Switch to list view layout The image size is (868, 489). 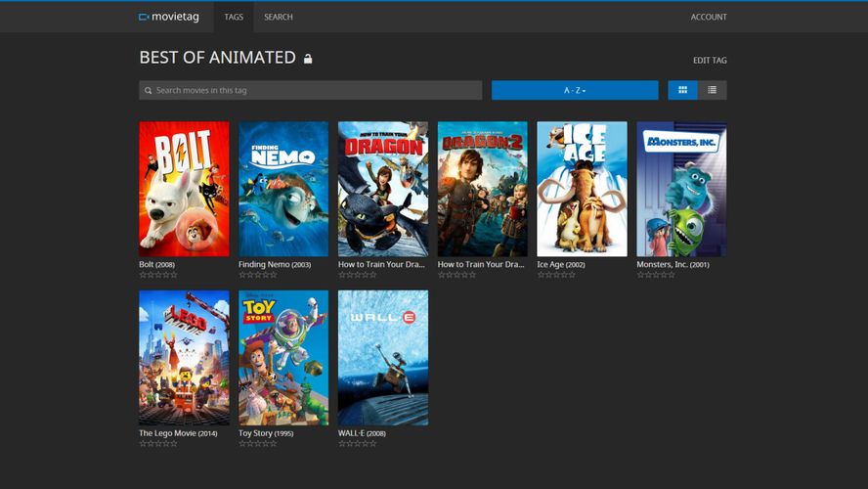(712, 90)
